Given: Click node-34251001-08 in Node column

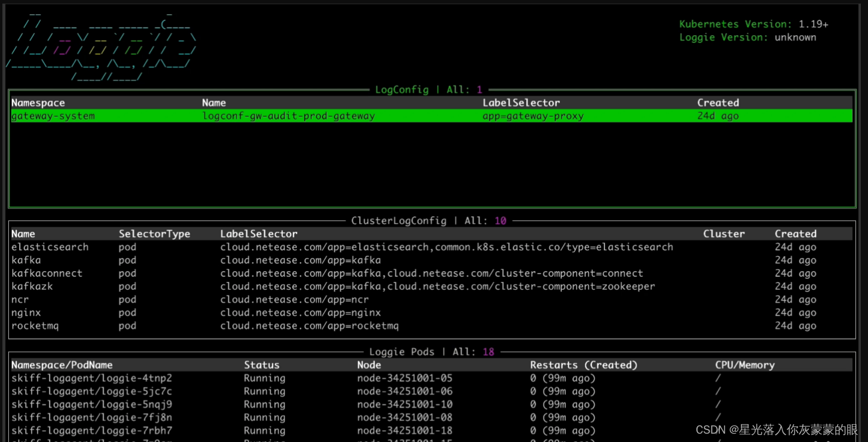Looking at the screenshot, I should tap(405, 418).
